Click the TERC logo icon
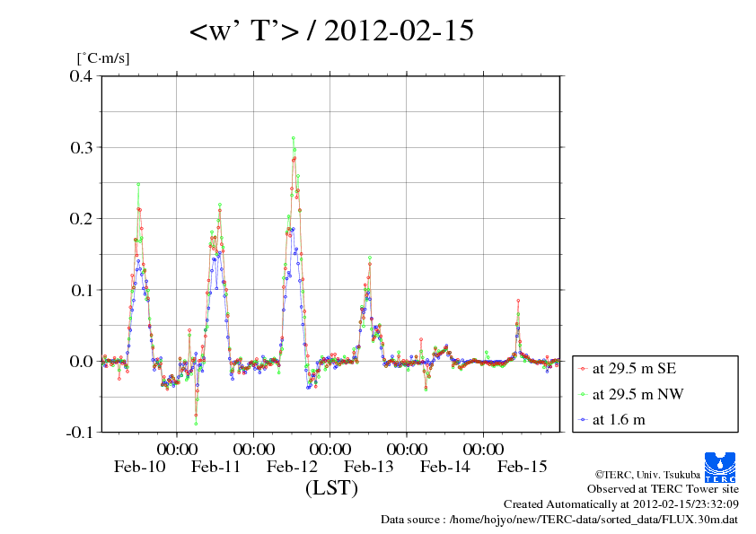This screenshot has height=534, width=756. (720, 468)
